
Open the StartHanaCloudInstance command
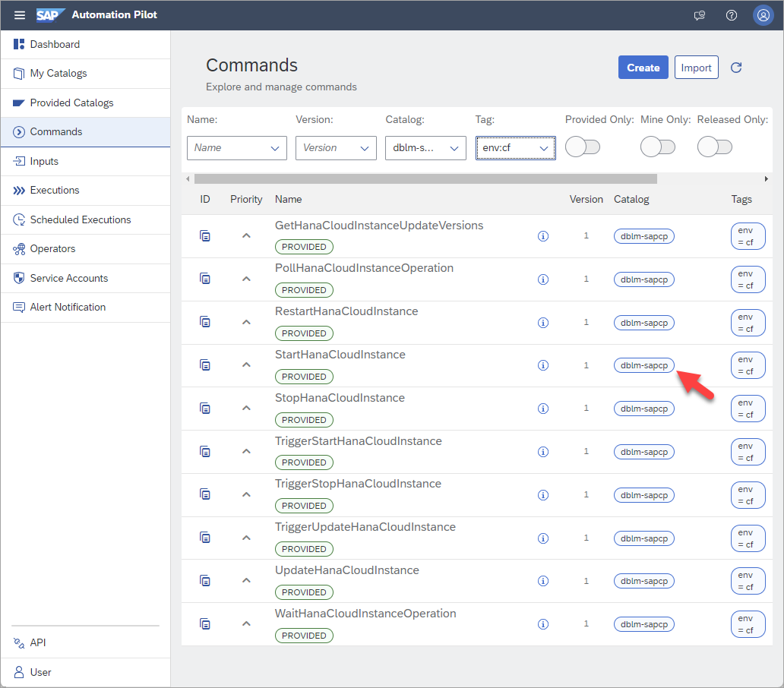point(340,355)
